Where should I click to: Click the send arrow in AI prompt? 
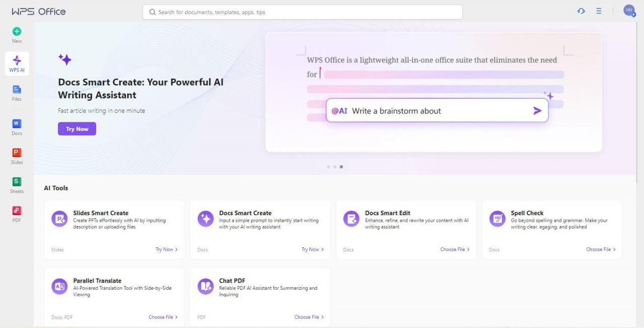(x=537, y=111)
